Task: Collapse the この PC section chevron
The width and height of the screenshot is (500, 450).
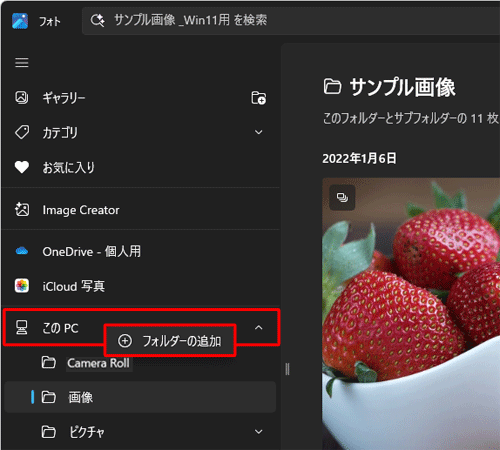Action: click(259, 328)
